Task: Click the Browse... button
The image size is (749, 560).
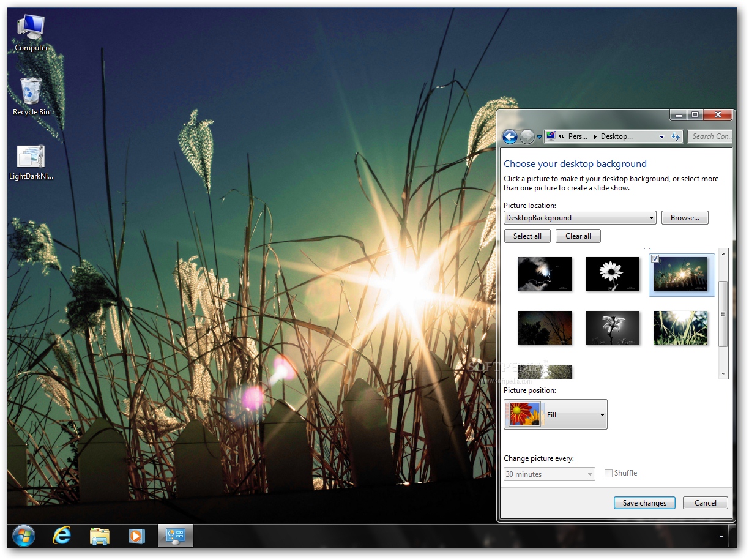Action: 685,218
